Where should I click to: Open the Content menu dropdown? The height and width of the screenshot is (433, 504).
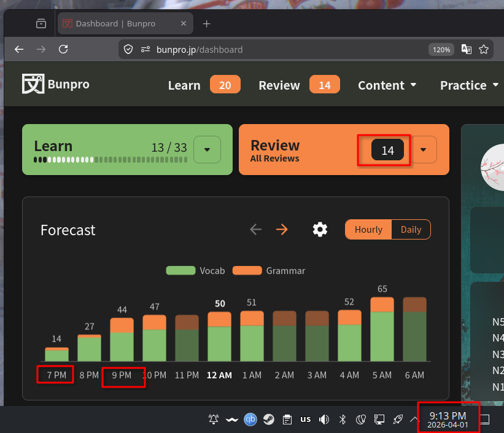[x=387, y=85]
